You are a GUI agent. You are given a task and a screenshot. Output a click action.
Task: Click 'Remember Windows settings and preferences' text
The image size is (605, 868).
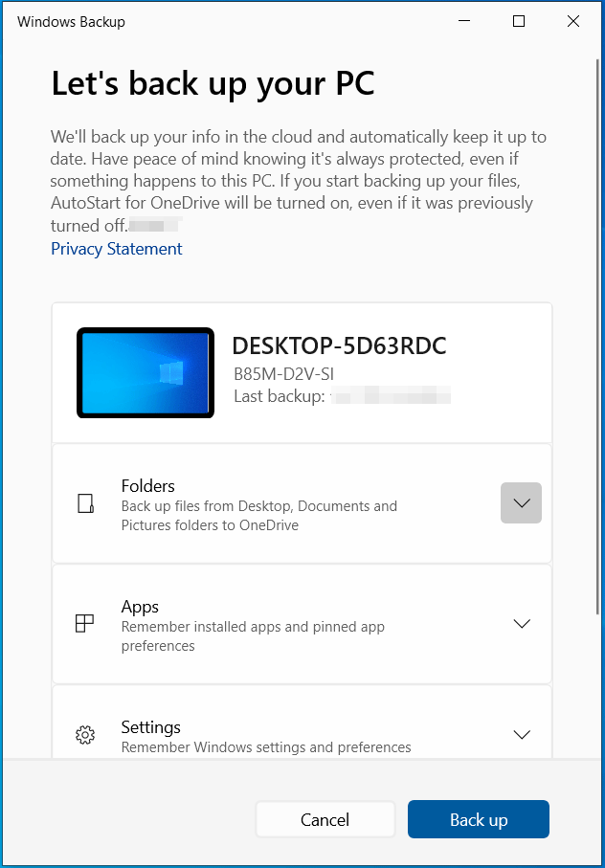(266, 747)
